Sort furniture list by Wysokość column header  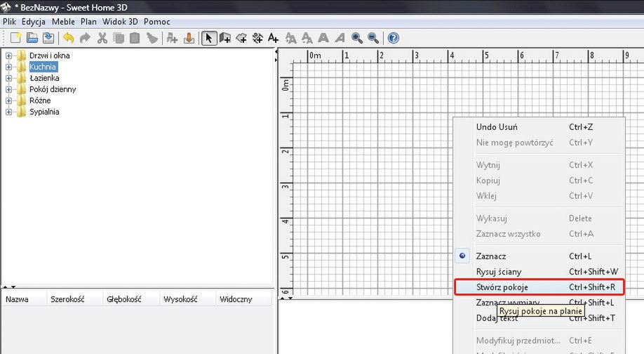coord(187,299)
